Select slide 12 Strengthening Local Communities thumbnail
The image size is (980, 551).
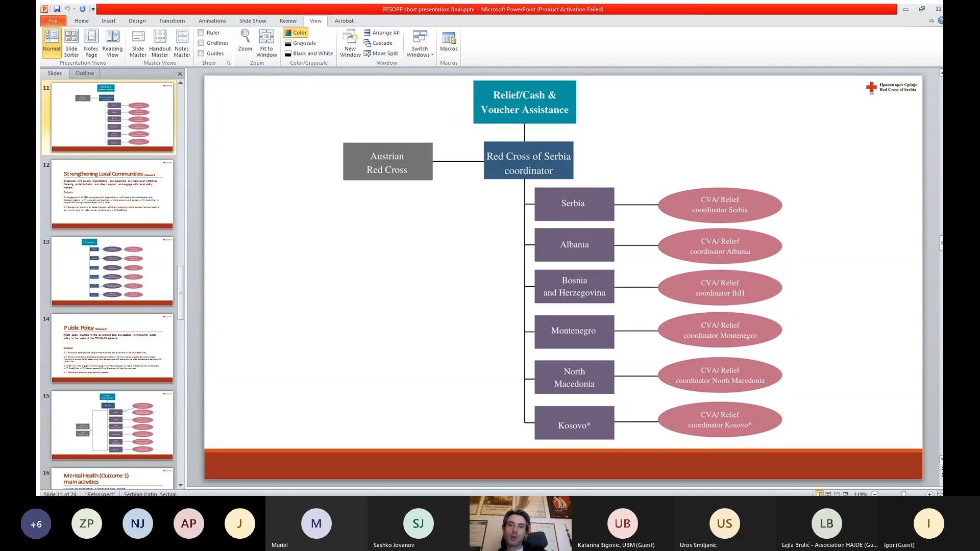[x=112, y=194]
